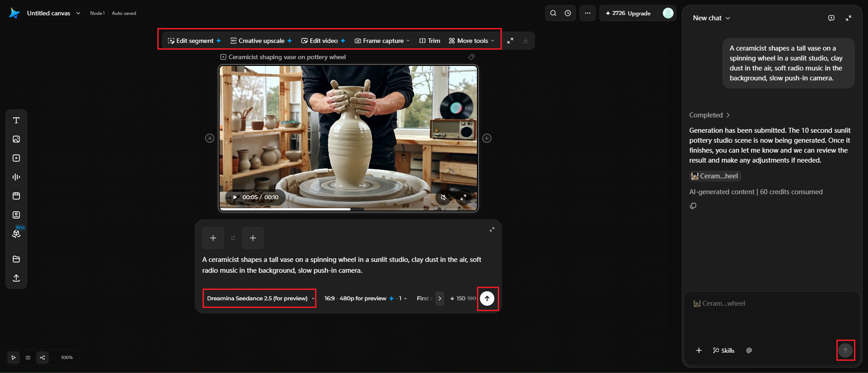
Task: Click the search icon in top bar
Action: (553, 13)
